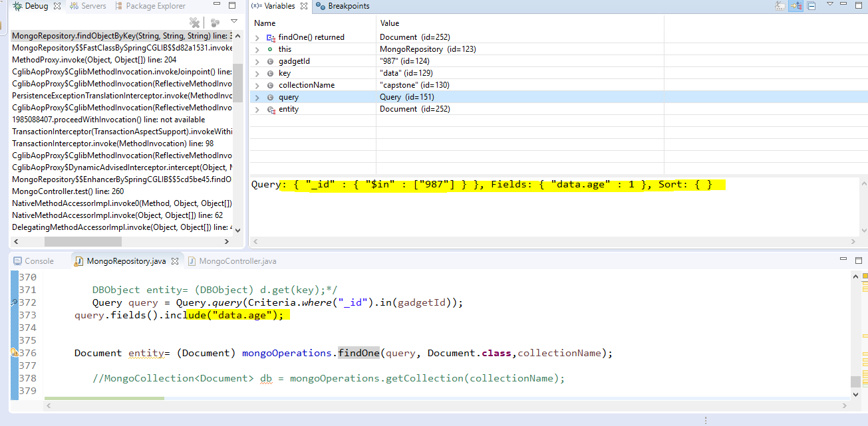Select MongoController.test() stack frame
The image size is (868, 426).
pyautogui.click(x=65, y=191)
